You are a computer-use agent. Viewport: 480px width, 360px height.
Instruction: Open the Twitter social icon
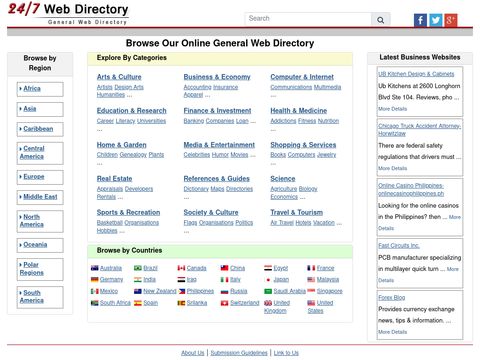(435, 20)
